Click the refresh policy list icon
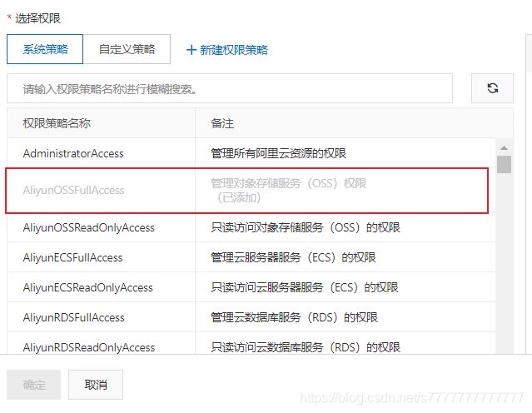This screenshot has height=413, width=532. pyautogui.click(x=492, y=88)
